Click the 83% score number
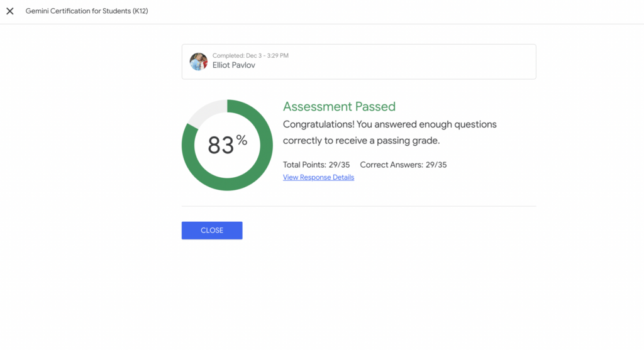Viewport: 644px width, 350px height. (221, 145)
